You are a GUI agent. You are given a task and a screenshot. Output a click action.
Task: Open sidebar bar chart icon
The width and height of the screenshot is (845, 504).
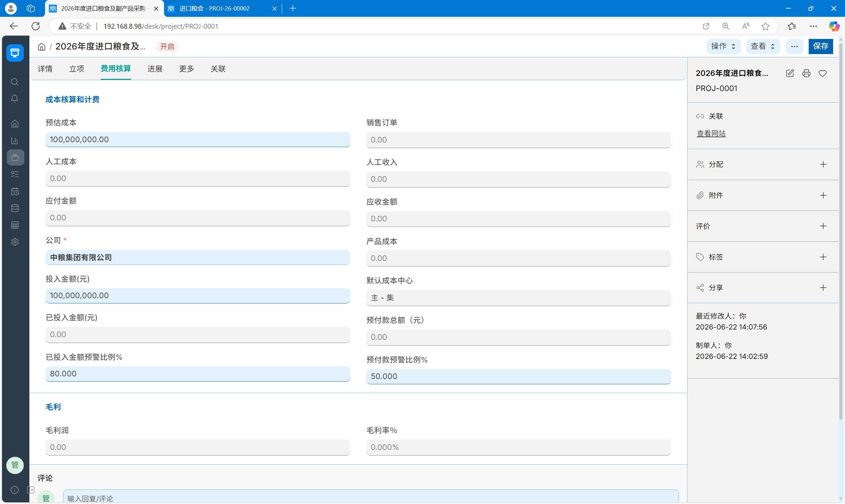tap(15, 141)
